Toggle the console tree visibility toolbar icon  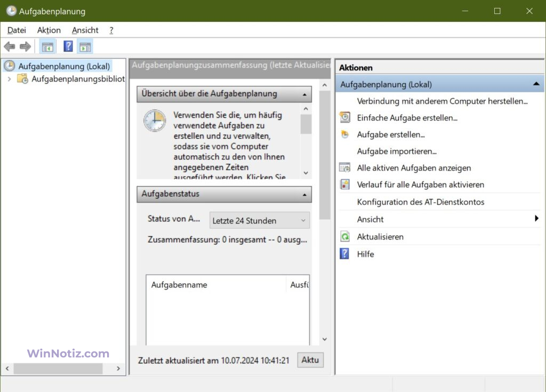click(x=47, y=46)
